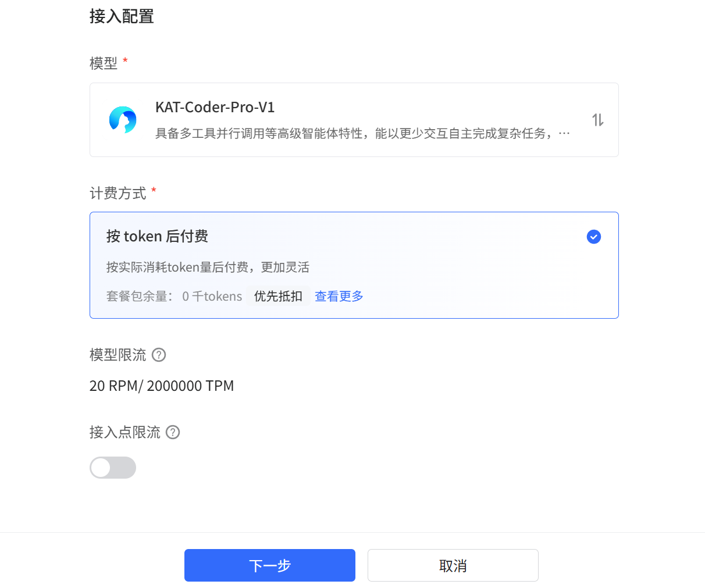Click the model switch arrows icon
This screenshot has width=705, height=588.
coord(598,119)
